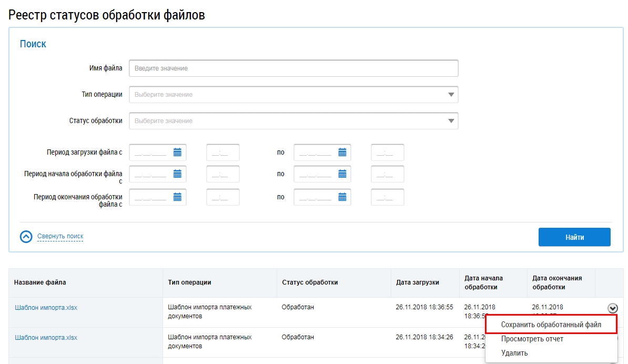Select Сохранить обработанный файл from context menu
This screenshot has width=628, height=364.
click(x=551, y=325)
